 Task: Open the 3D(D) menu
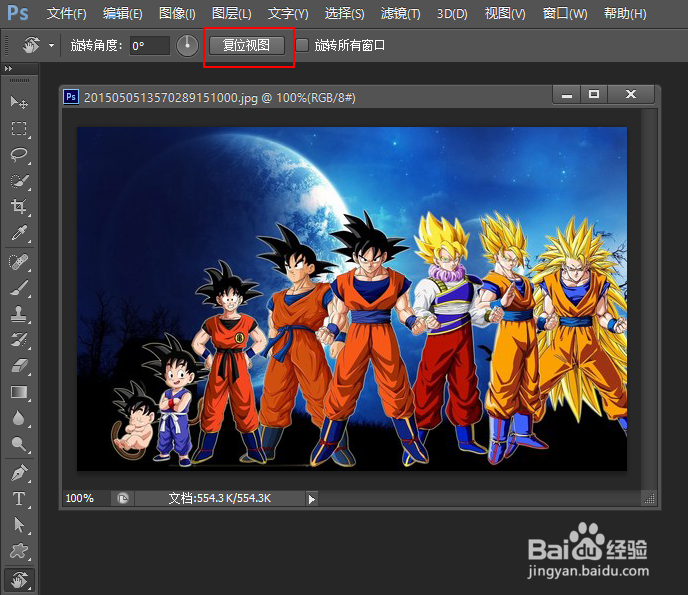point(452,14)
